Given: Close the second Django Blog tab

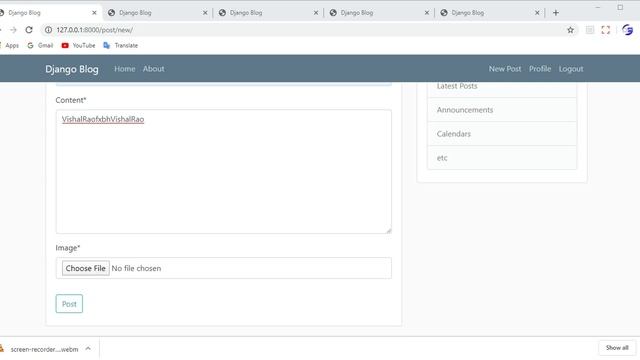Looking at the screenshot, I should tap(205, 13).
